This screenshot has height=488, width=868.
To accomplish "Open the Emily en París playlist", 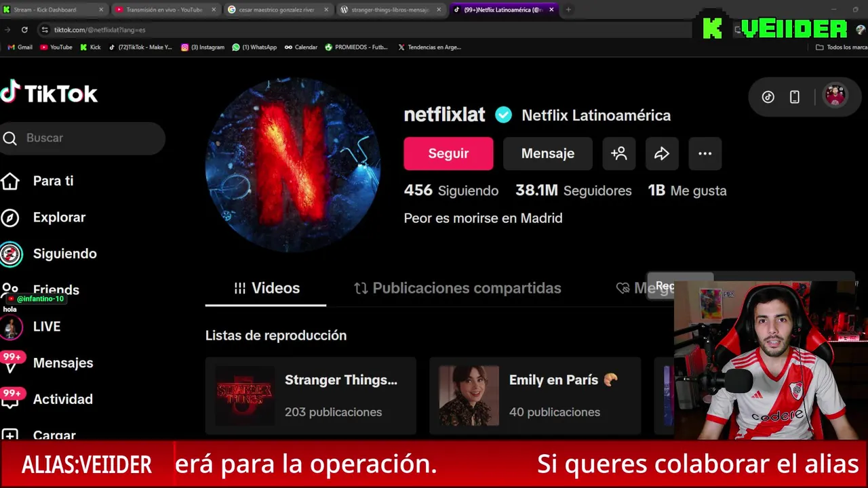I will click(535, 396).
